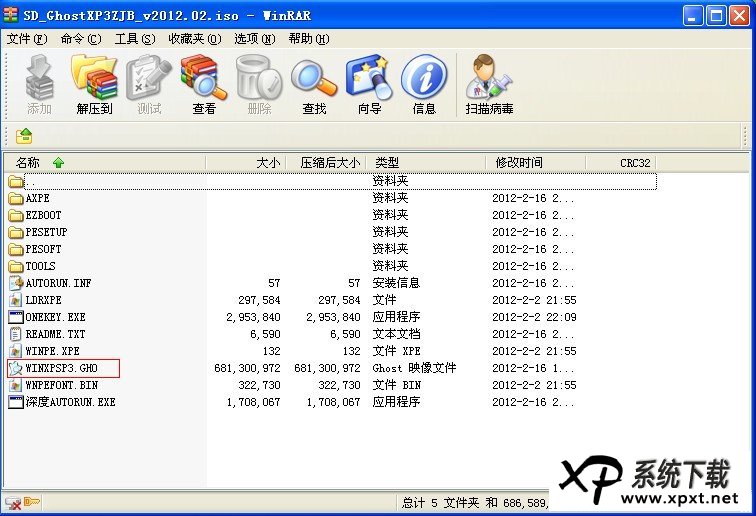Click the 文件 XPE type cell

coord(396,351)
